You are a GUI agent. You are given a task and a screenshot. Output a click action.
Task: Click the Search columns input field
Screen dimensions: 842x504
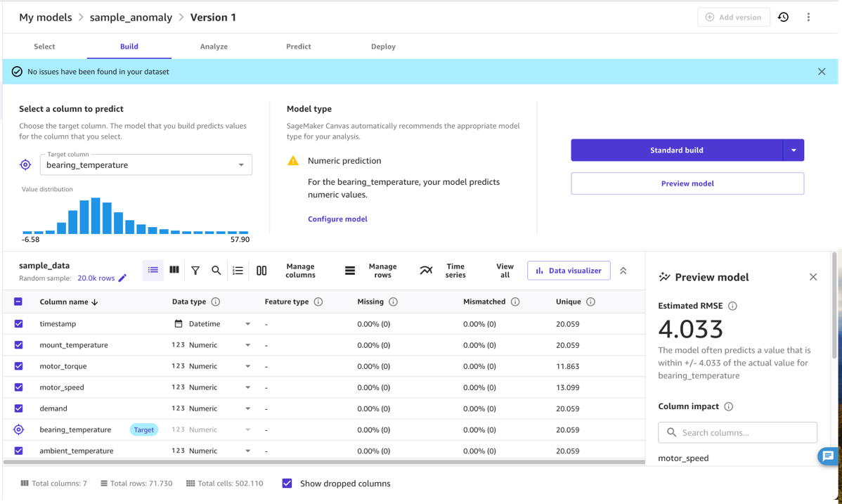tap(738, 432)
